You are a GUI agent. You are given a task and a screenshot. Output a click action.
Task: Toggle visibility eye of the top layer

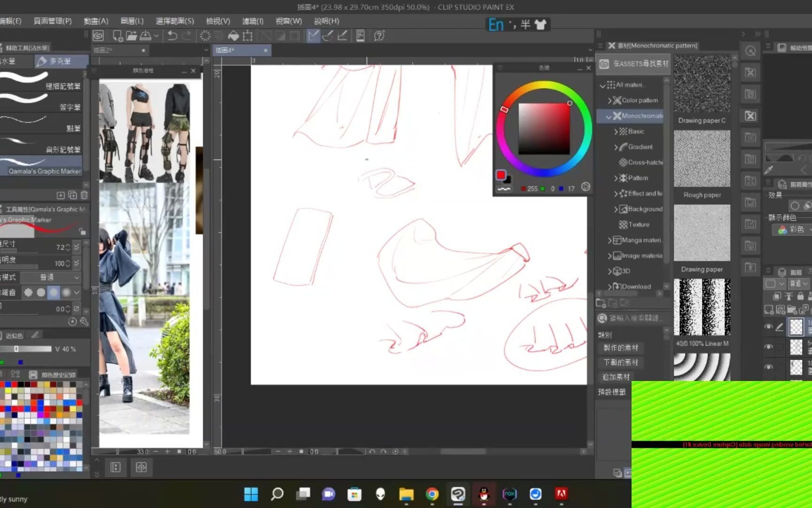tap(769, 326)
